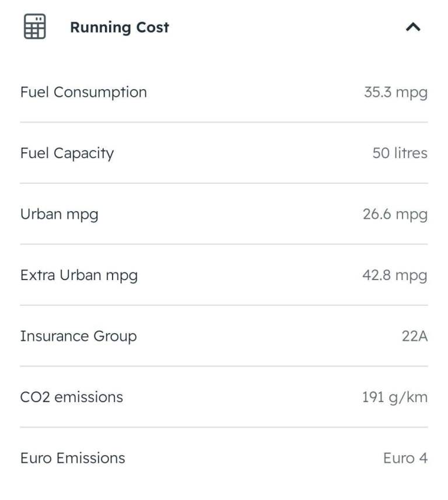This screenshot has height=500, width=448.
Task: Select the Fuel Capacity label
Action: point(67,153)
